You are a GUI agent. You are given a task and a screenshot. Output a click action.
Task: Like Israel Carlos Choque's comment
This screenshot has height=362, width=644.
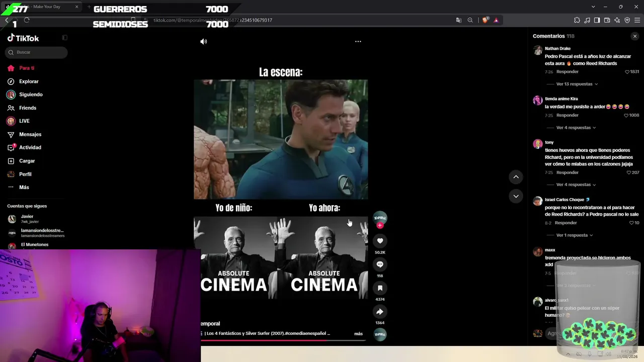click(631, 223)
